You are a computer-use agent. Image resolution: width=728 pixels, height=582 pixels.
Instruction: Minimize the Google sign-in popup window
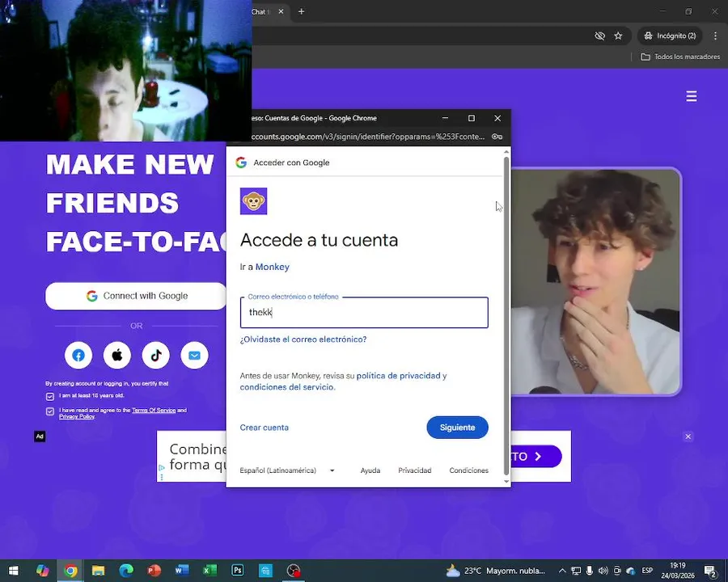pyautogui.click(x=445, y=118)
